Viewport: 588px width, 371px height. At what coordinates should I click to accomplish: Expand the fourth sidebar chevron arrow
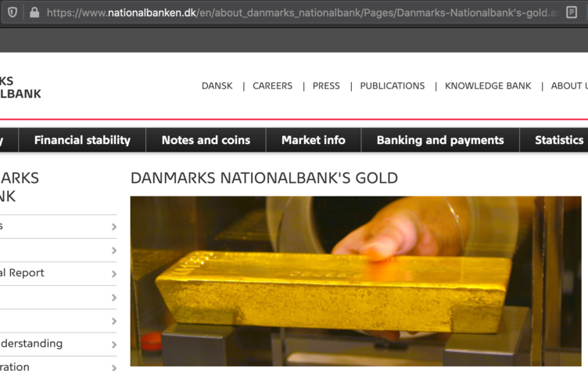click(x=114, y=297)
